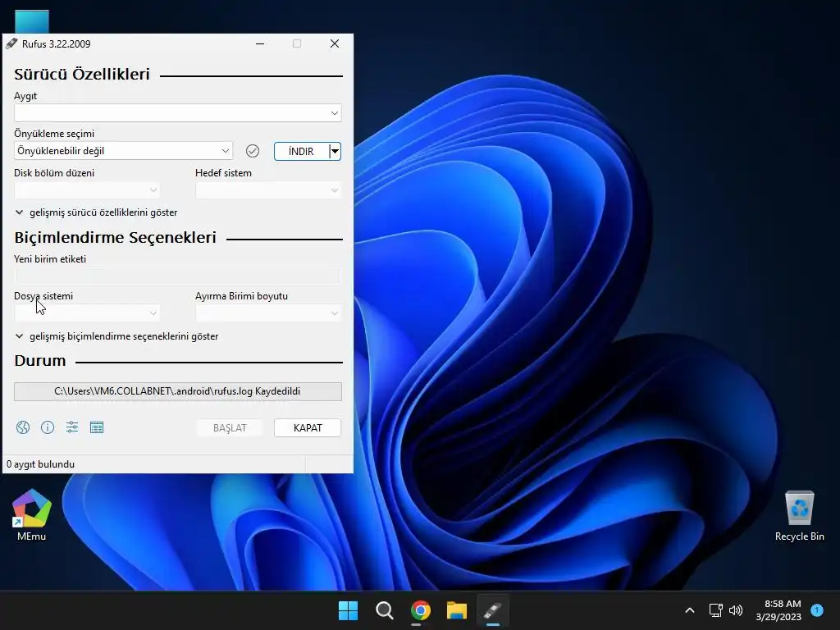840x630 pixels.
Task: Select the blue desktop icon above Rufus
Action: (32, 22)
